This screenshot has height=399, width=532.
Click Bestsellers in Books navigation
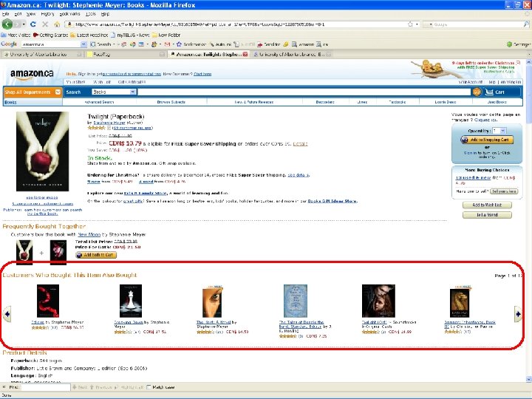324,102
